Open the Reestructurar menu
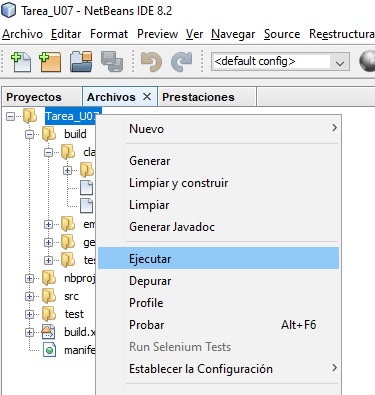 (x=342, y=34)
